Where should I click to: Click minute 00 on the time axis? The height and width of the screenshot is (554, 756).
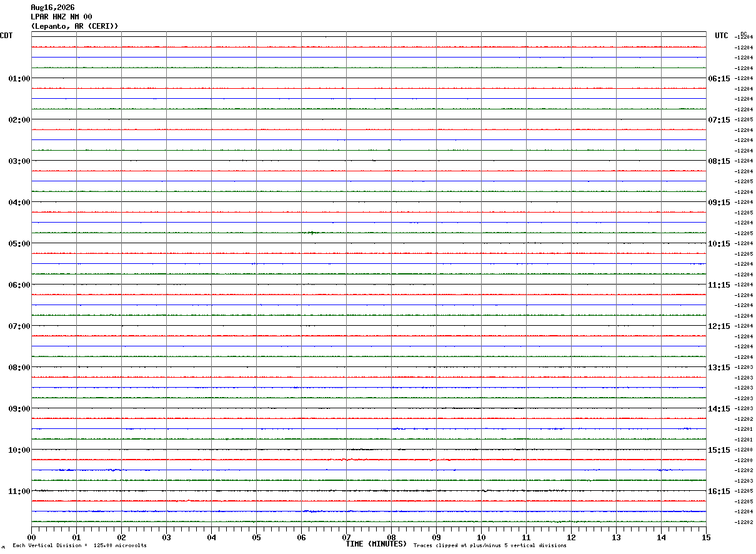[x=32, y=537]
